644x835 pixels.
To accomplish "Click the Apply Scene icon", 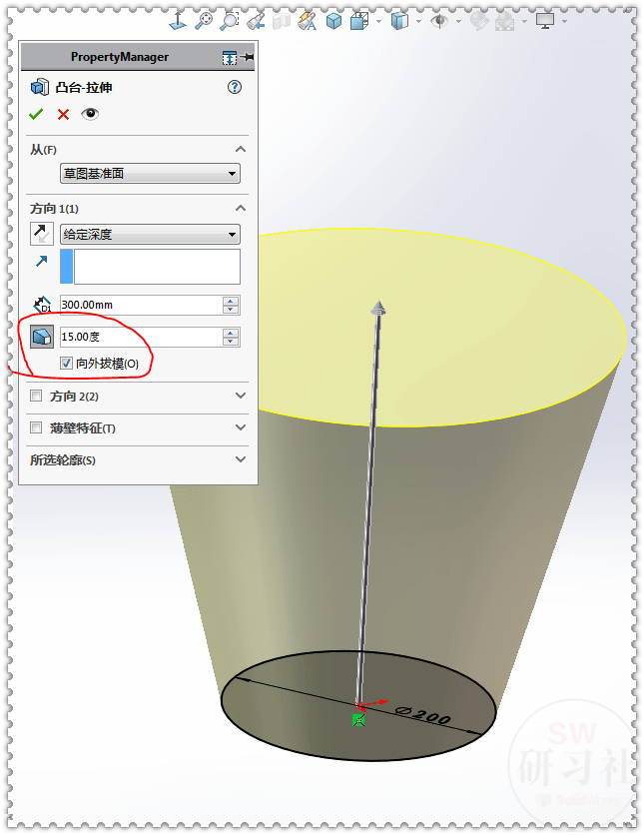I will (x=504, y=21).
